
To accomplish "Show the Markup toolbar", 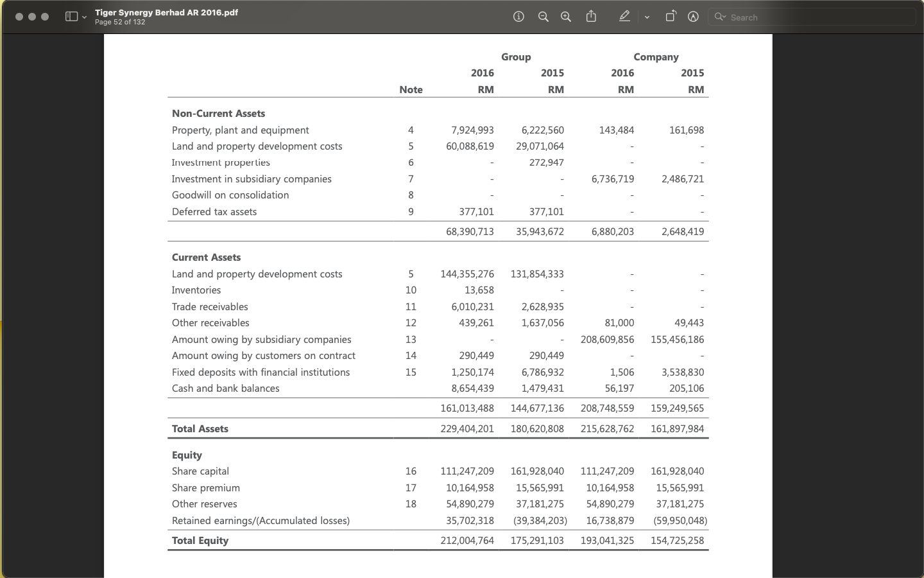I will [x=693, y=17].
